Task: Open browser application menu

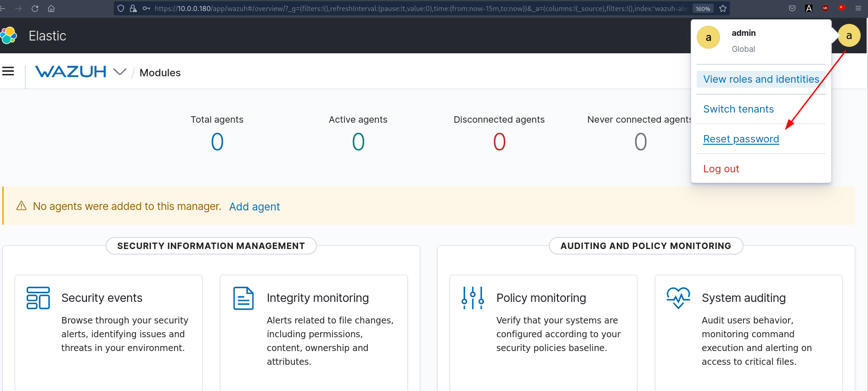Action: 858,8
